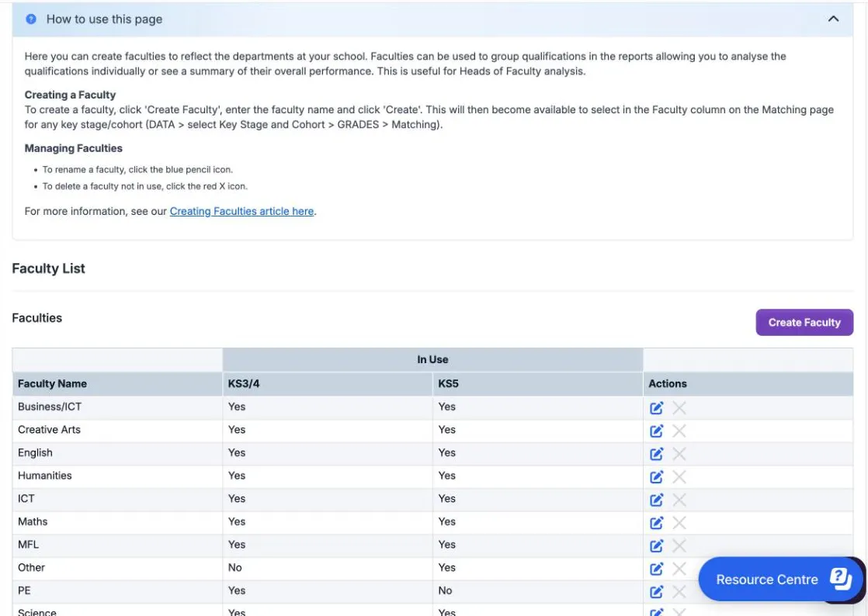Click the edit pencil for Business/ICT
Screen dimensions: 868x616
(x=657, y=408)
